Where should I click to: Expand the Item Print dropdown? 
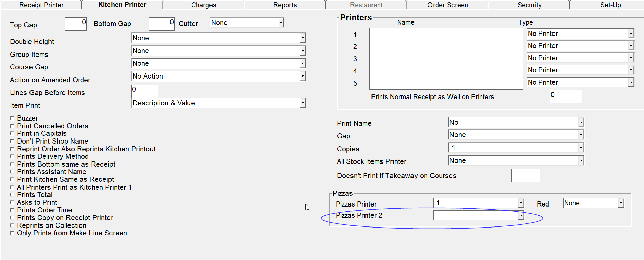pyautogui.click(x=302, y=103)
